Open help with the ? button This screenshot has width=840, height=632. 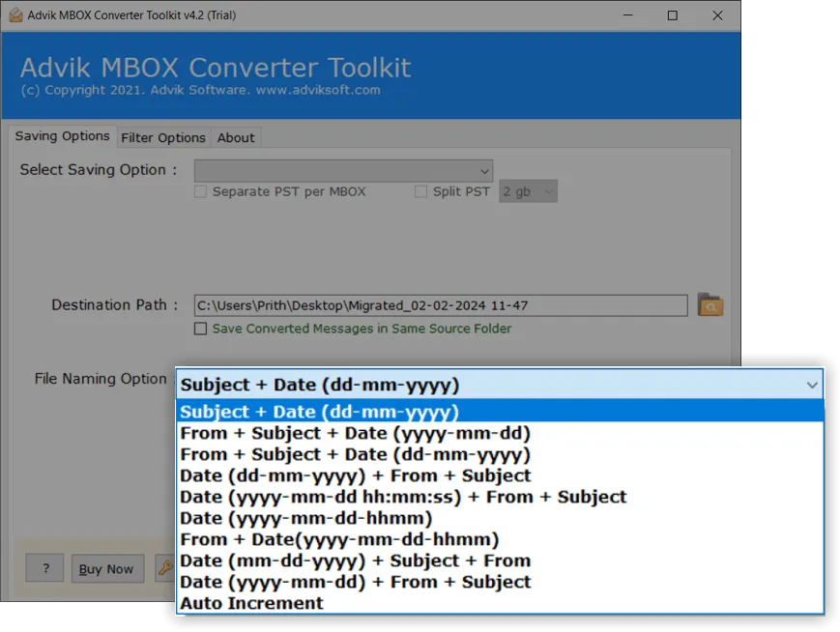pos(45,567)
